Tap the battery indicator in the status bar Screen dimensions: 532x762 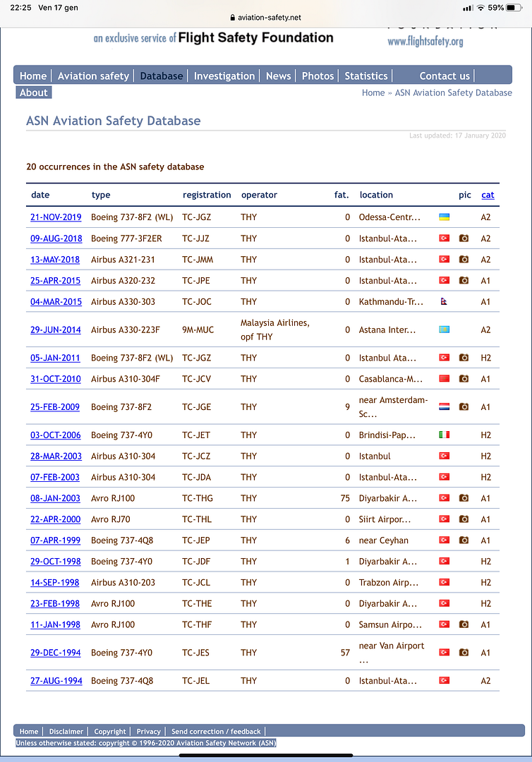(514, 8)
